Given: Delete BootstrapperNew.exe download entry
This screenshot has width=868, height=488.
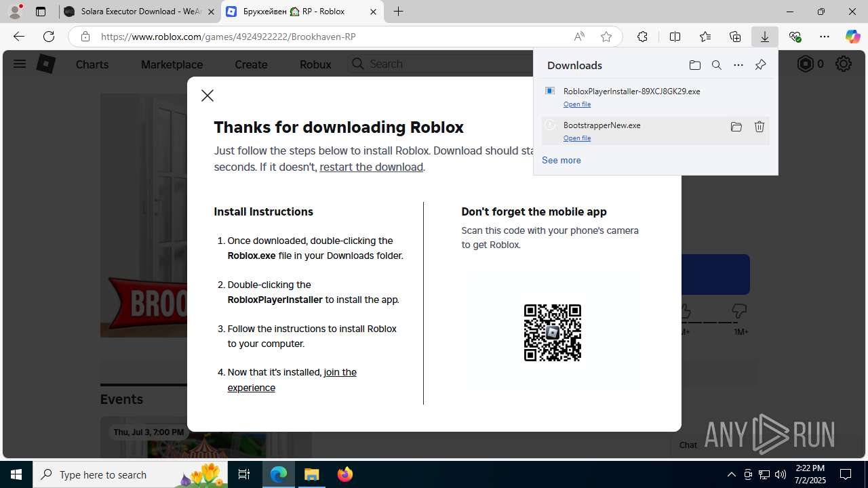Looking at the screenshot, I should (x=759, y=127).
